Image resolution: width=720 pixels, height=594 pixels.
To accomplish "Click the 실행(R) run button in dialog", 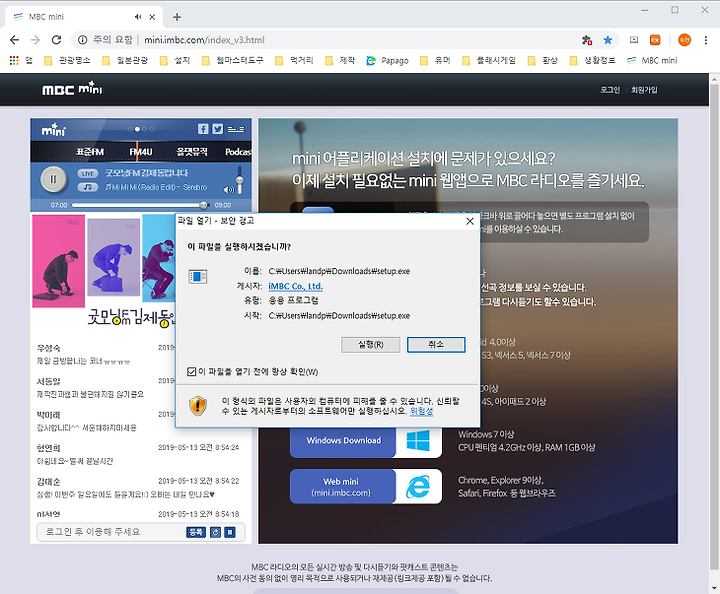I will 371,345.
